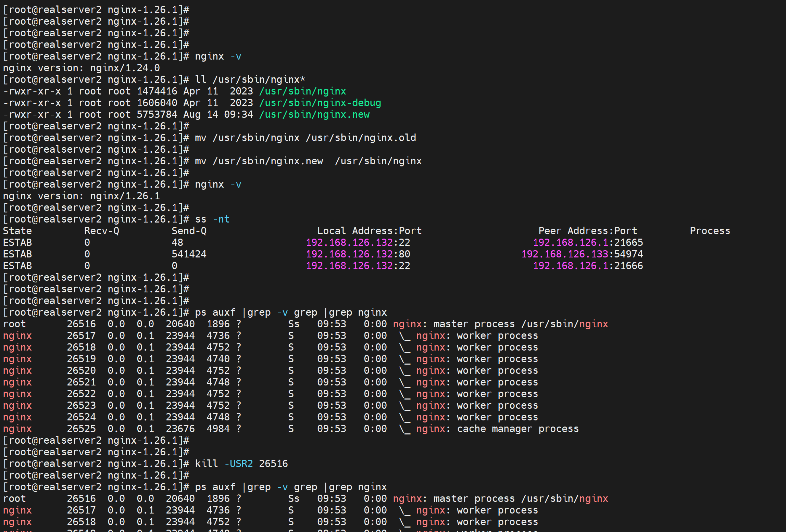786x532 pixels.
Task: Click the 'ss -nt' command text
Action: click(212, 219)
